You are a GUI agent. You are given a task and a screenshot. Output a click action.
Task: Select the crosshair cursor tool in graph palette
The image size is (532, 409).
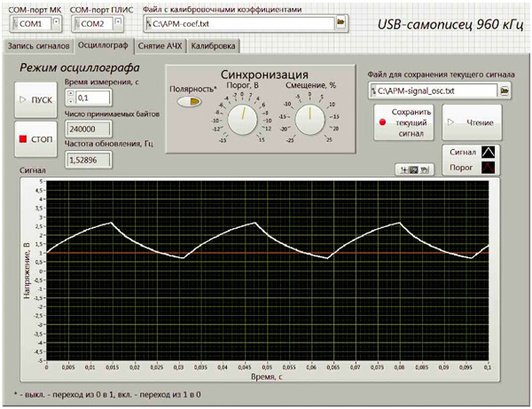tap(403, 169)
